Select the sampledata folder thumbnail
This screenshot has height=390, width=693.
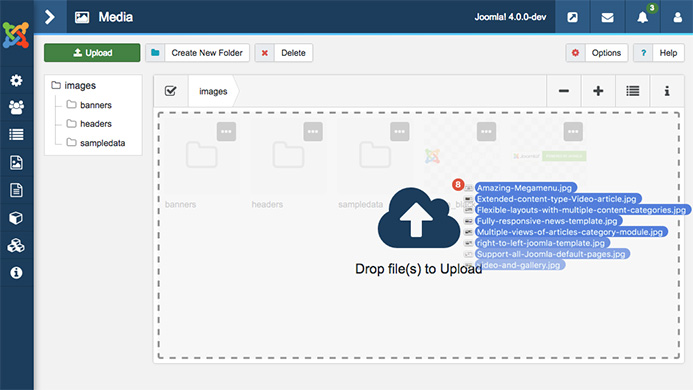(x=375, y=155)
